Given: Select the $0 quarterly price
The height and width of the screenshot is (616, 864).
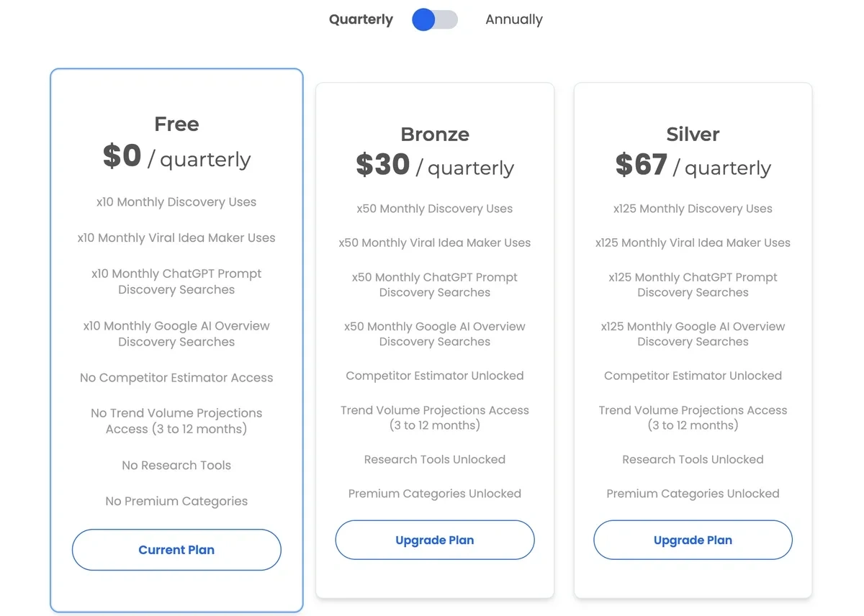Looking at the screenshot, I should point(176,157).
